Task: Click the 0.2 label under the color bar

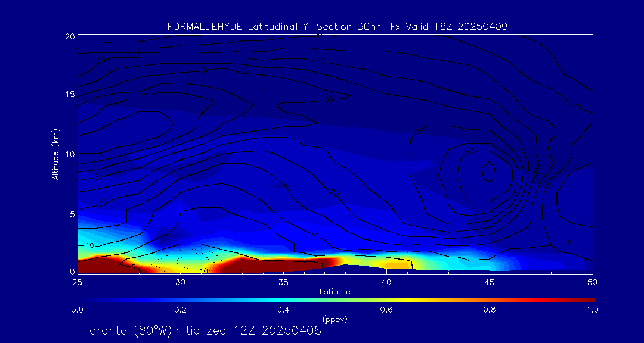Action: [180, 310]
